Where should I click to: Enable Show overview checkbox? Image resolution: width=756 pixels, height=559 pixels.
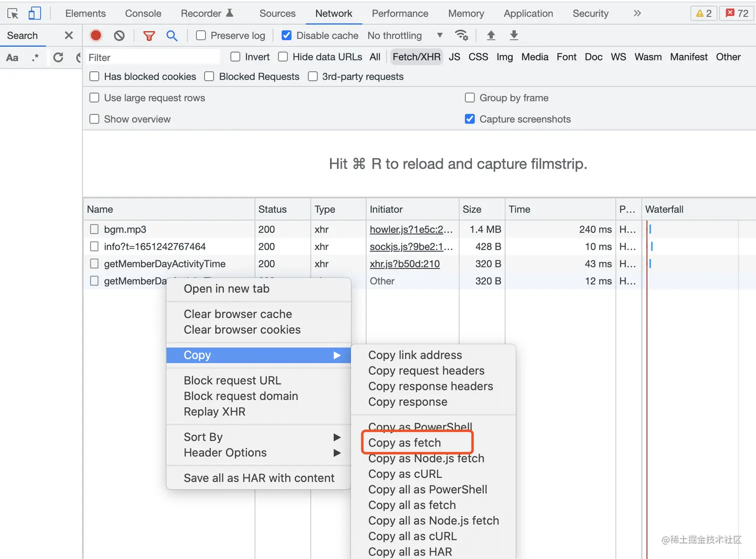[x=94, y=119]
